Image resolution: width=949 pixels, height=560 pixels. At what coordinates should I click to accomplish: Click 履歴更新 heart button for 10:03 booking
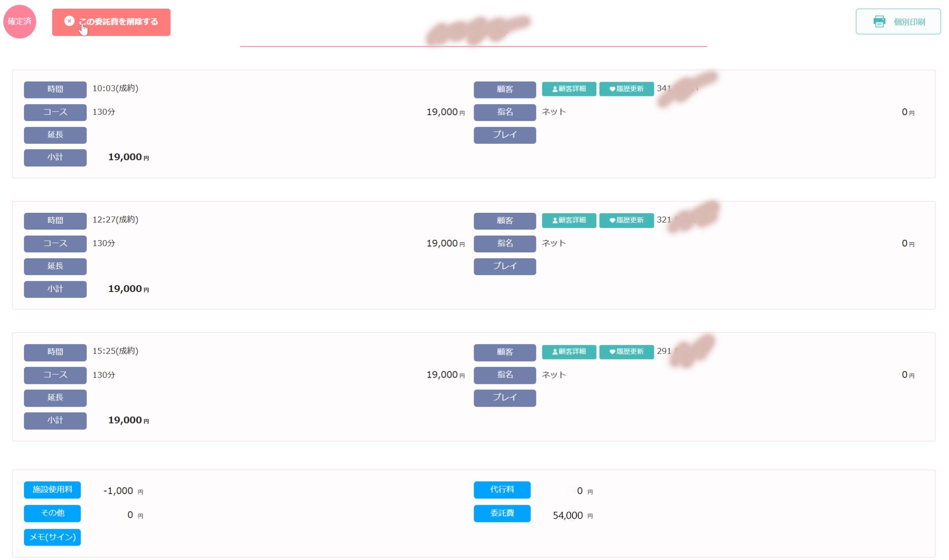click(x=626, y=89)
